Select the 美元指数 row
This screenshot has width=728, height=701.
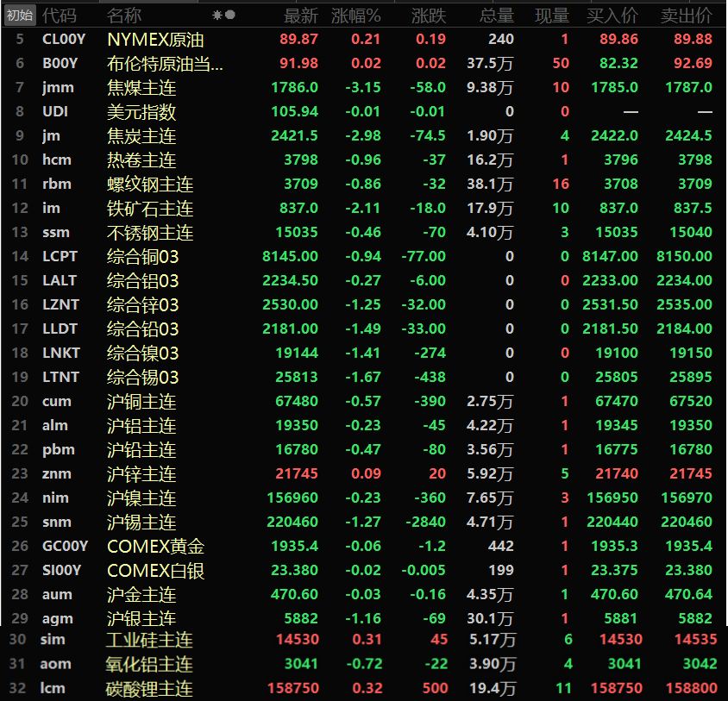[x=141, y=111]
